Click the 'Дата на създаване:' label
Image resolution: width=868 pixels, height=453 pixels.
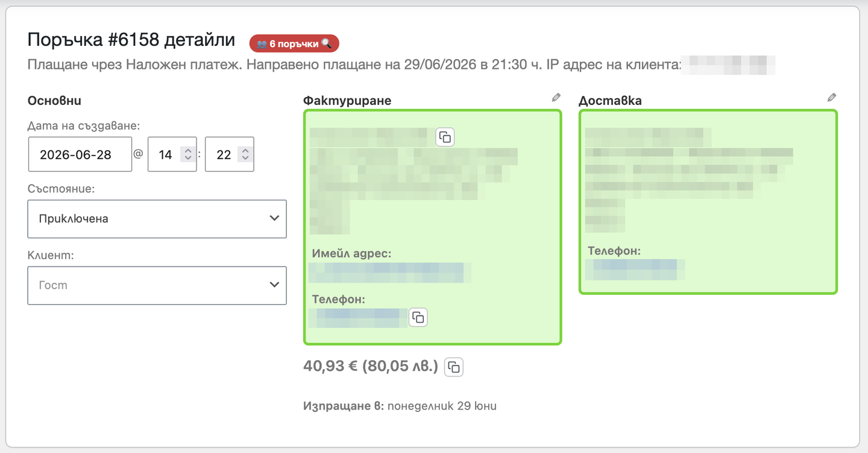pos(84,125)
